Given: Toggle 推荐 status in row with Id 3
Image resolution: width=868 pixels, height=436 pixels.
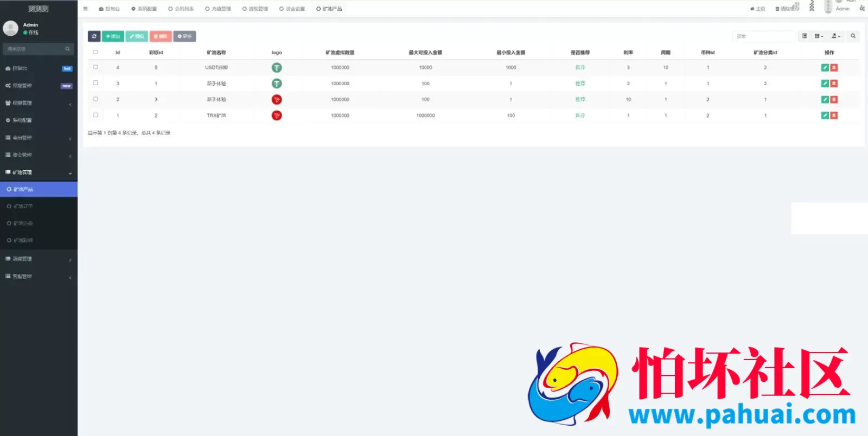Looking at the screenshot, I should point(580,84).
